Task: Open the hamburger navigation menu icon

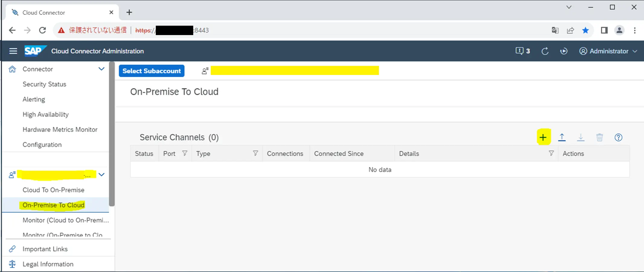Action: tap(13, 51)
